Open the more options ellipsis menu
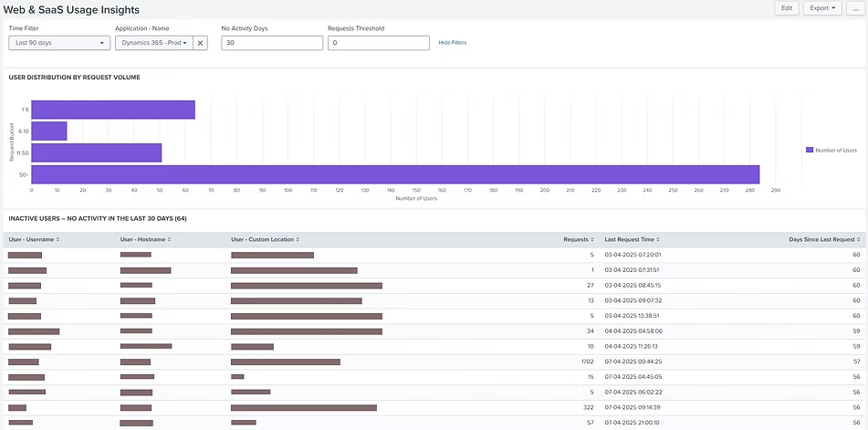This screenshot has height=430, width=868. tap(854, 8)
